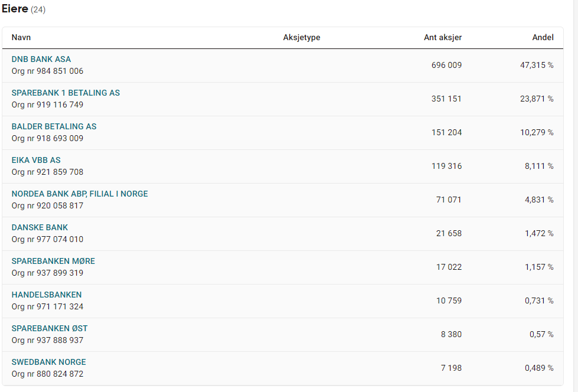Click the vertical page scrollbar
This screenshot has height=392, width=578.
click(x=576, y=196)
